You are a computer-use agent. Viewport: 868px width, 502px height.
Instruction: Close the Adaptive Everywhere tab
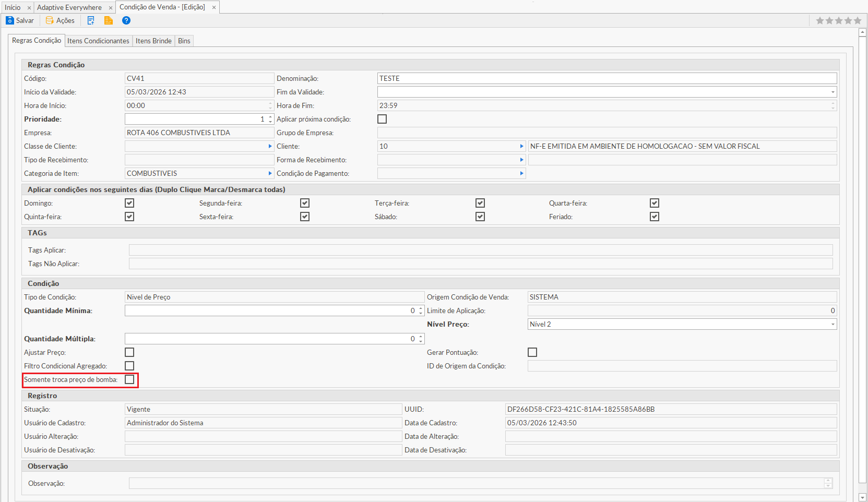(111, 8)
